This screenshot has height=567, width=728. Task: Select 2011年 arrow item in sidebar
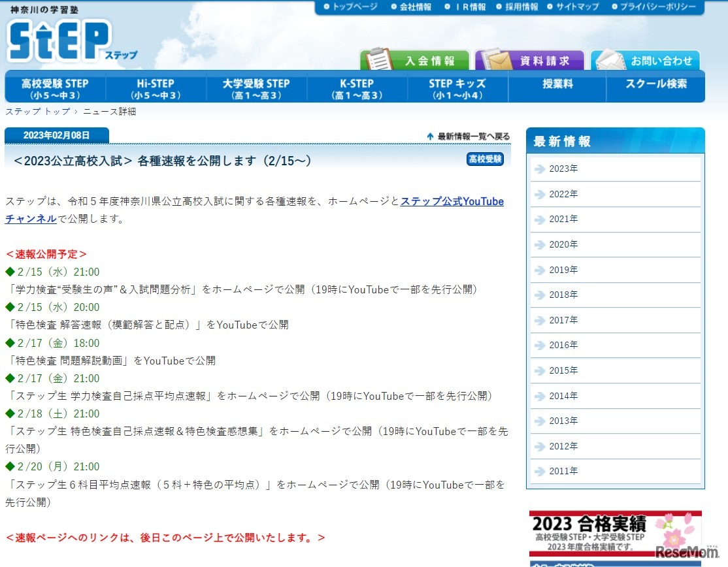pyautogui.click(x=563, y=471)
